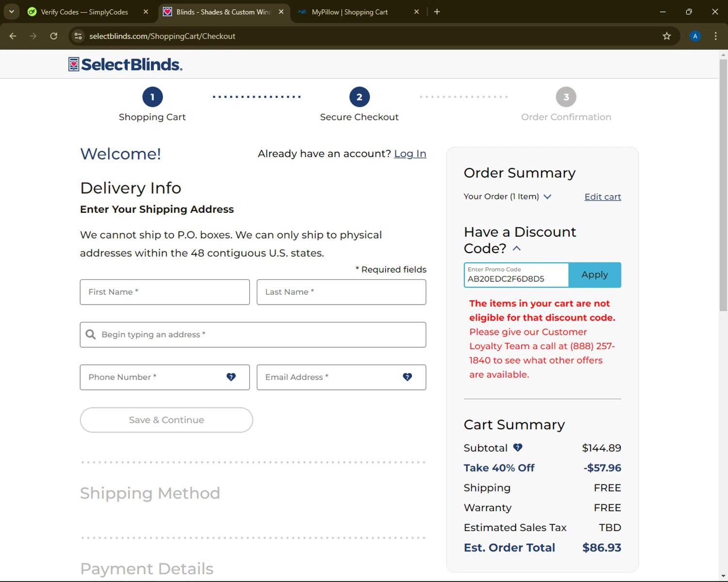Switch to the MyPillow Shopping Cart tab
This screenshot has height=582, width=728.
point(349,12)
